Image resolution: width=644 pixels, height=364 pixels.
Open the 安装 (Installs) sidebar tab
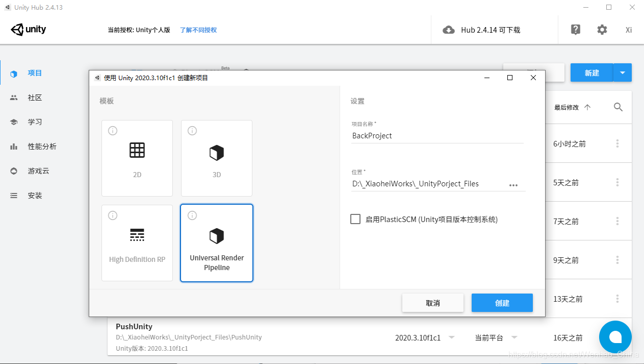click(x=35, y=196)
